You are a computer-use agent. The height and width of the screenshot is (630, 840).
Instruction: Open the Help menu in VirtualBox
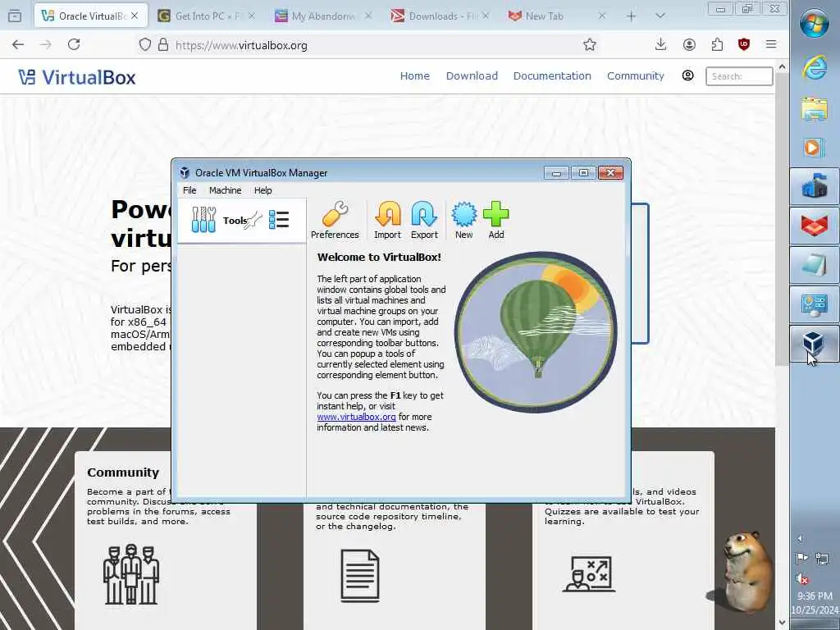click(x=263, y=190)
